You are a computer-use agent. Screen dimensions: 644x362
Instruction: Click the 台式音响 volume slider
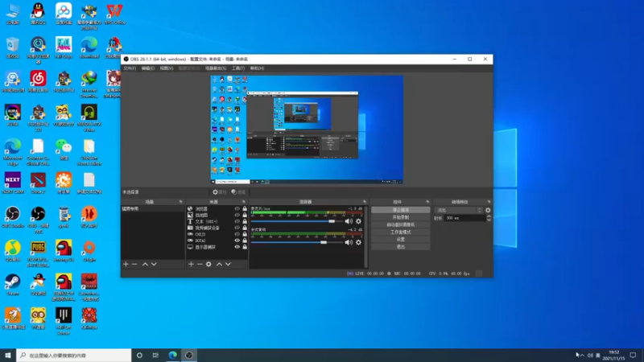[296, 243]
